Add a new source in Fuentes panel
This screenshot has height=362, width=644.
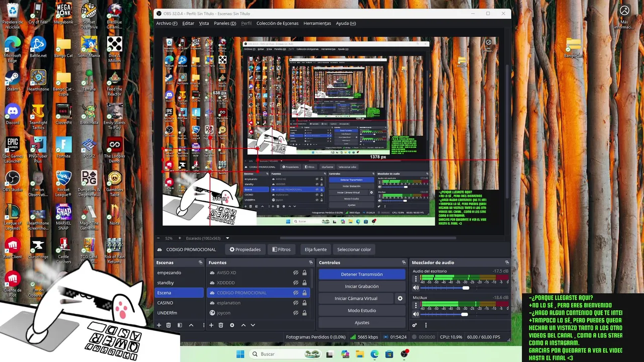pyautogui.click(x=211, y=325)
